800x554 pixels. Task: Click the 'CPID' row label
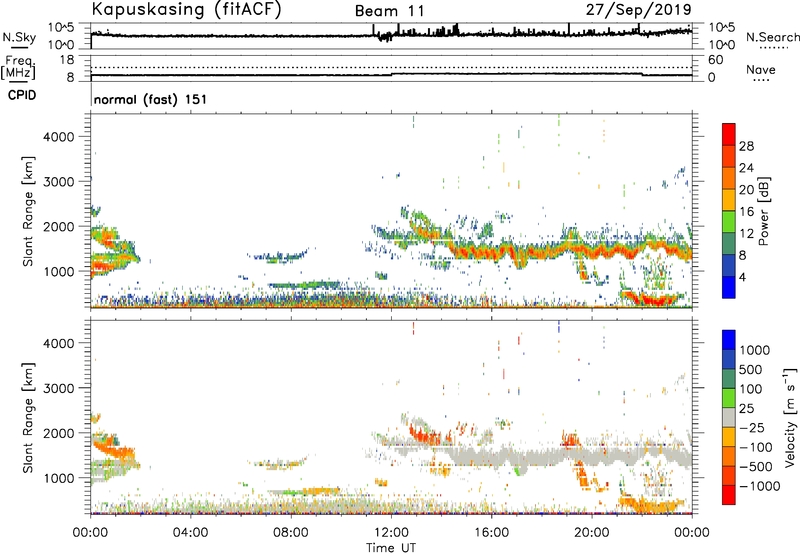click(22, 95)
